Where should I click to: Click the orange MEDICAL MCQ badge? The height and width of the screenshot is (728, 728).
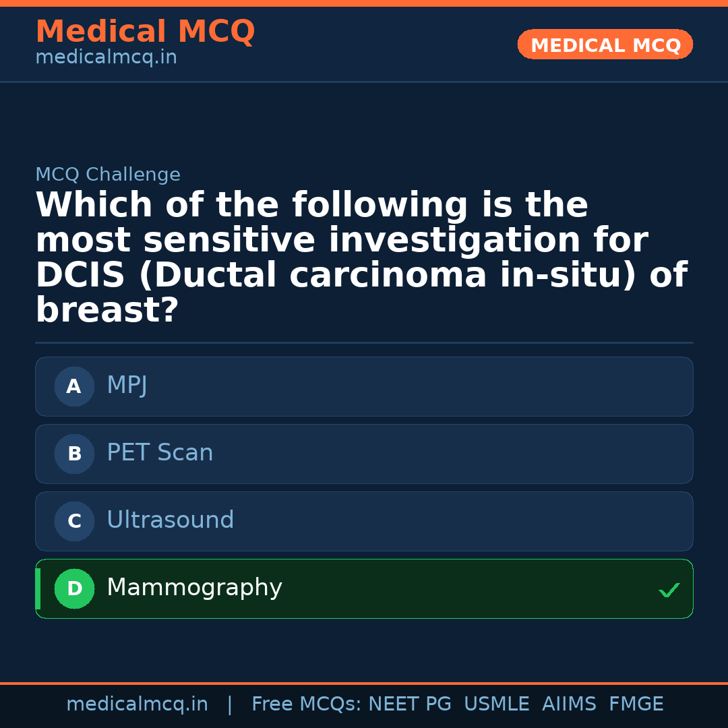pos(605,44)
